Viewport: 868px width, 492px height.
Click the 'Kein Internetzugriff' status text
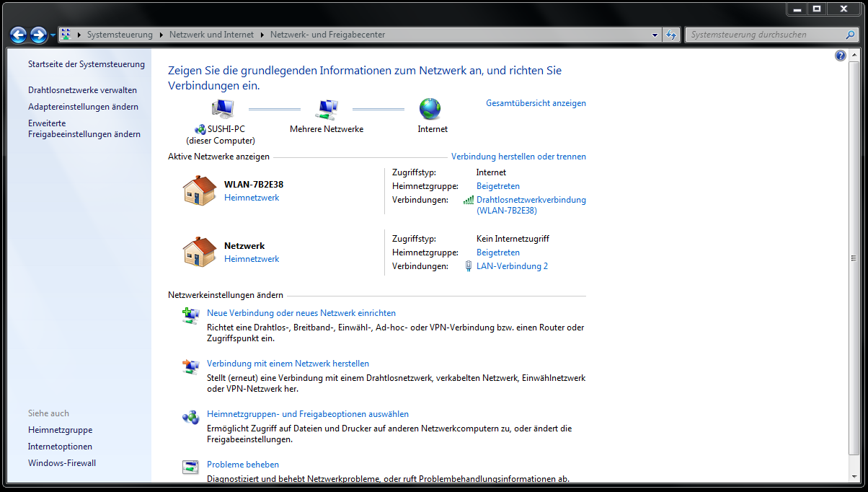coord(513,239)
